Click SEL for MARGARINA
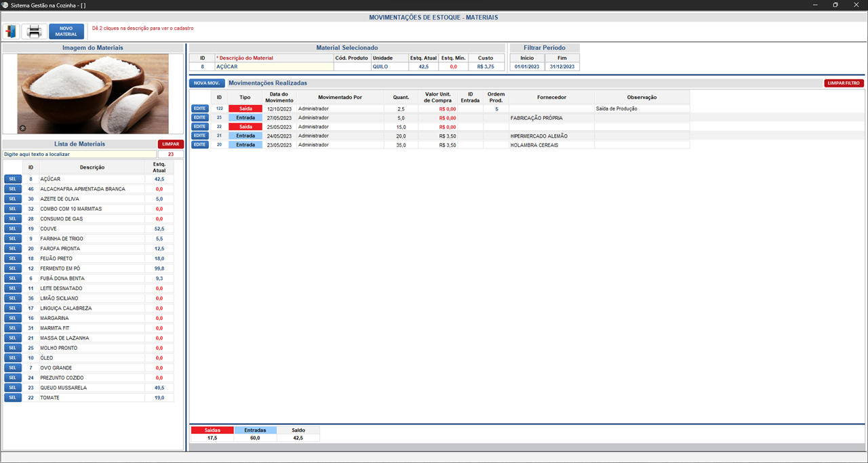Screen dimensions: 868x463 coord(13,318)
